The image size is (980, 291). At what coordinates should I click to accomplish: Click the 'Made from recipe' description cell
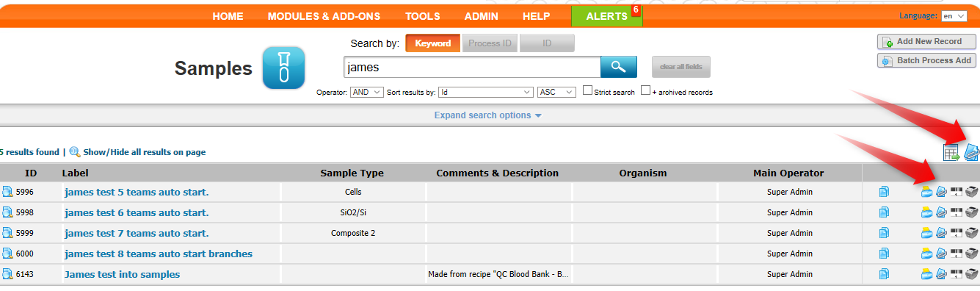tap(498, 274)
